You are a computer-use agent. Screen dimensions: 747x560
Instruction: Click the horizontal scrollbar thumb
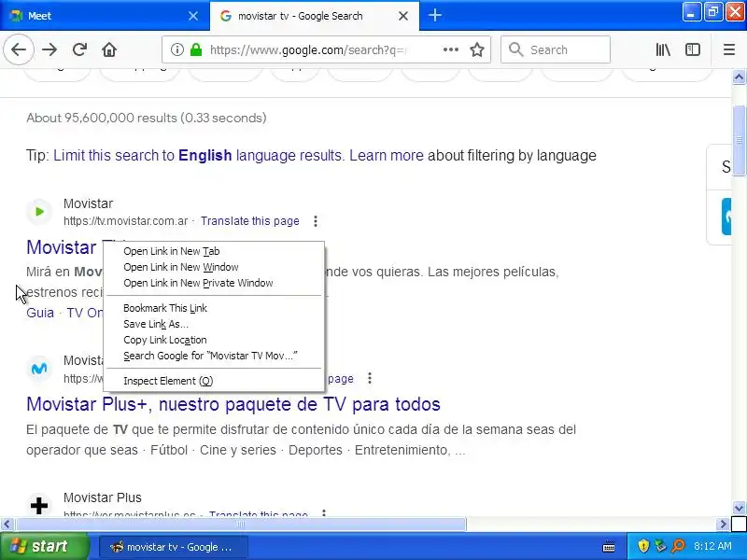click(x=241, y=525)
